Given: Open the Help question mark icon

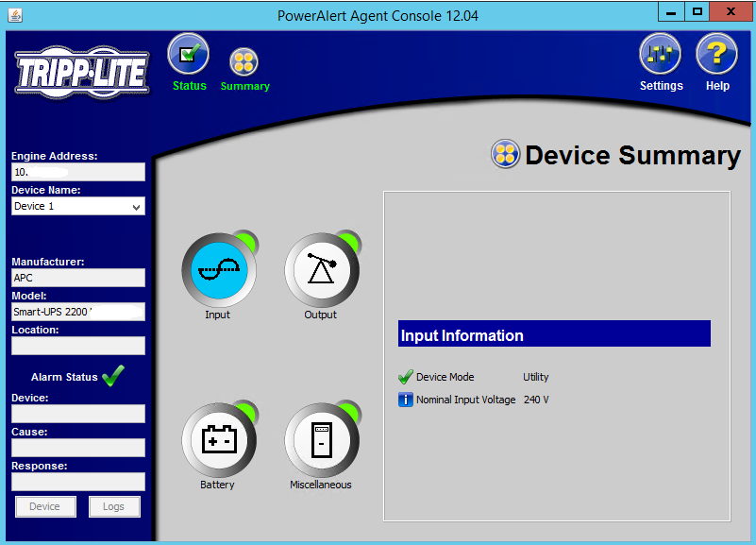Looking at the screenshot, I should [x=717, y=54].
